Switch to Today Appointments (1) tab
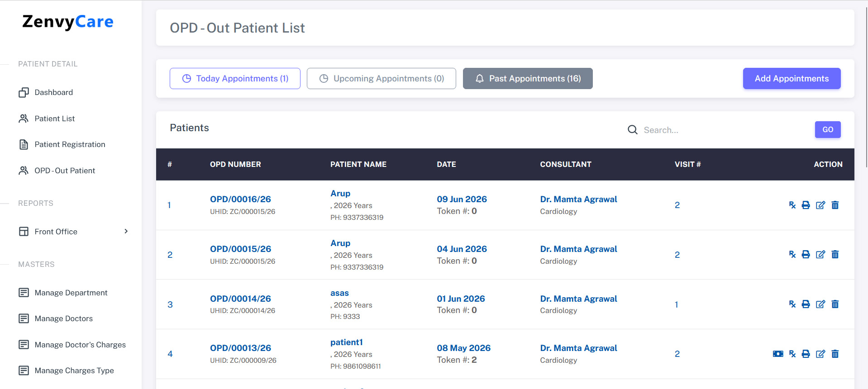The image size is (868, 389). pos(235,79)
